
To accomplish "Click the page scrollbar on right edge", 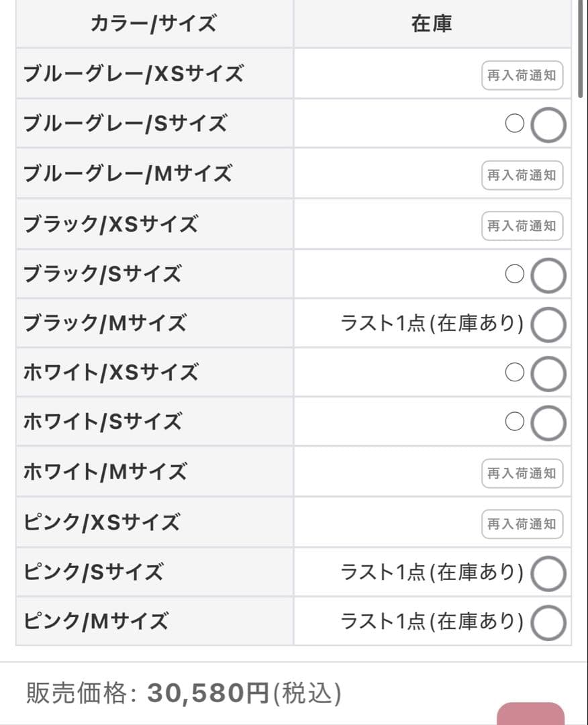I will point(581,50).
